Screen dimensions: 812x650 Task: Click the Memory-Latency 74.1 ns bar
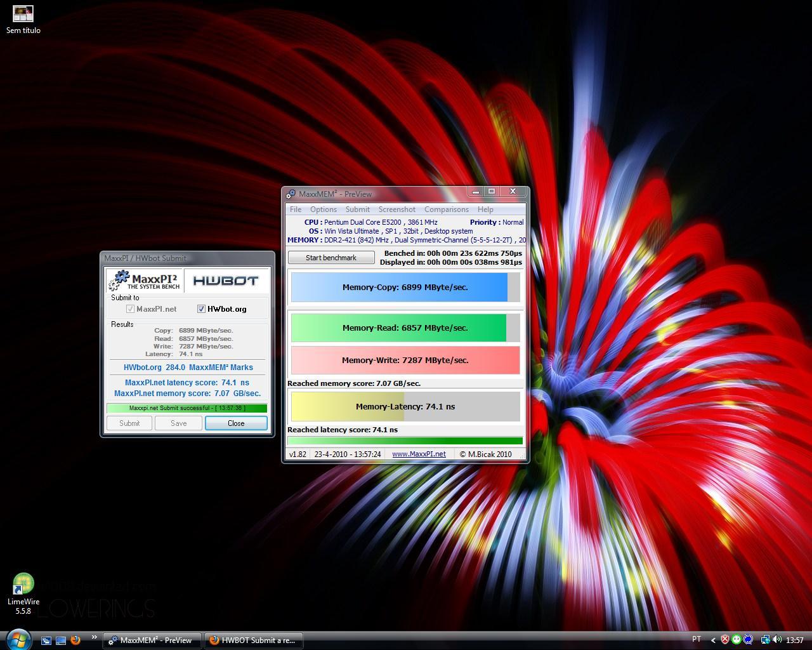tap(405, 406)
